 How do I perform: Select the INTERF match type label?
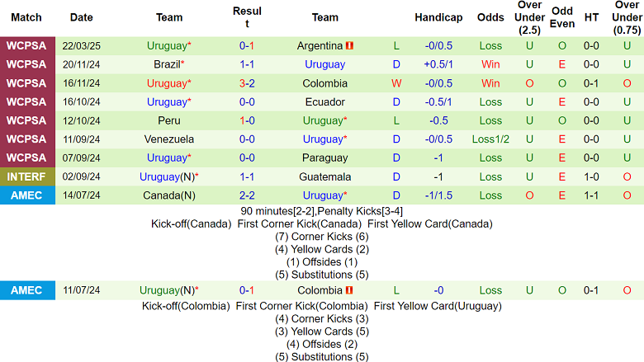tap(27, 176)
